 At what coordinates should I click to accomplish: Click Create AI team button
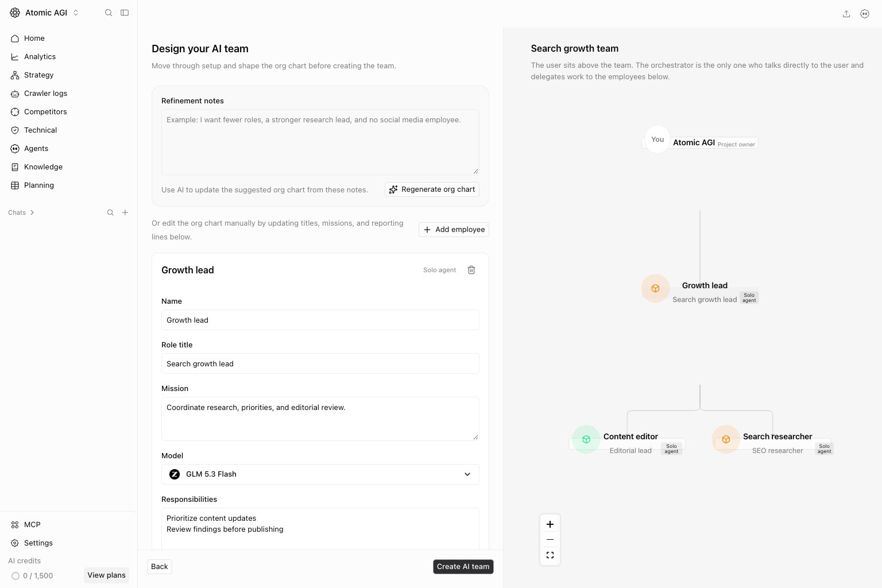pyautogui.click(x=463, y=567)
